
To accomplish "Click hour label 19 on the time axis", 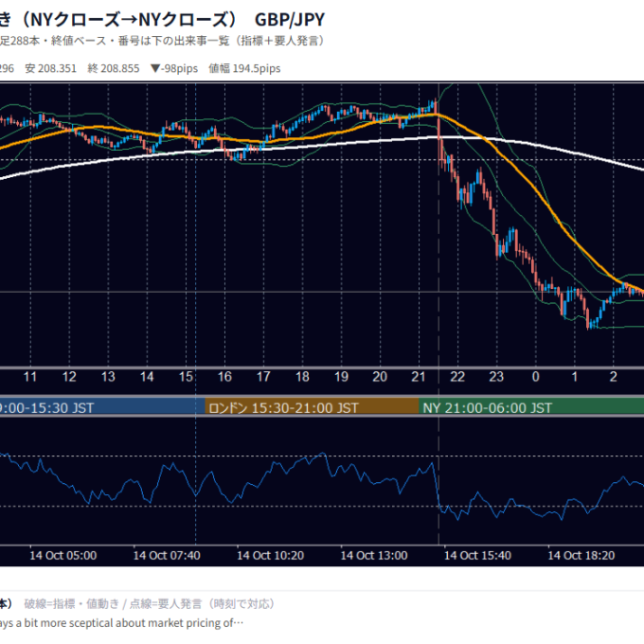I will [341, 377].
